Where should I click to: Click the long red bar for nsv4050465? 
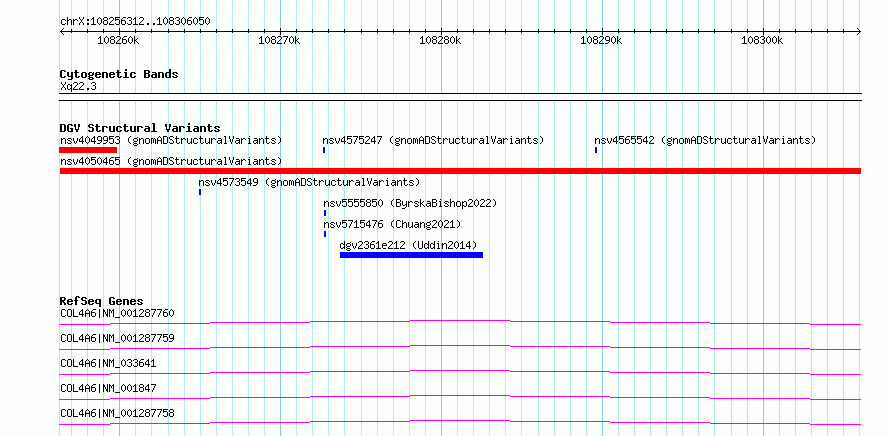point(460,171)
